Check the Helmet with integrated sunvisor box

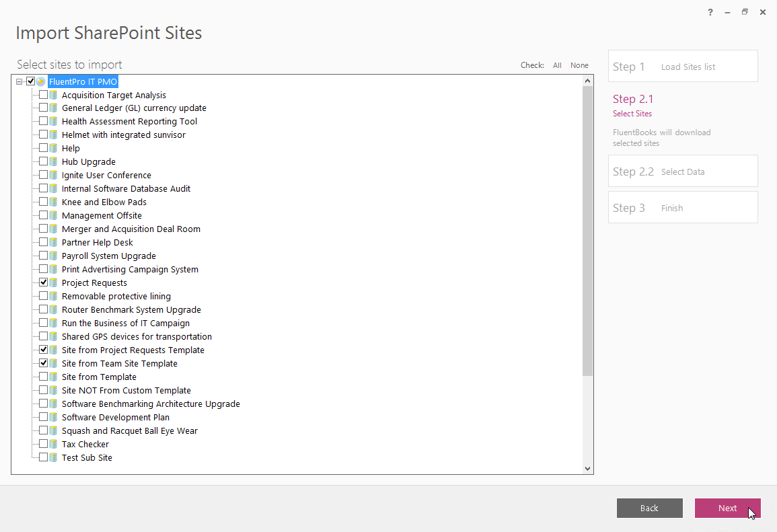tap(44, 135)
